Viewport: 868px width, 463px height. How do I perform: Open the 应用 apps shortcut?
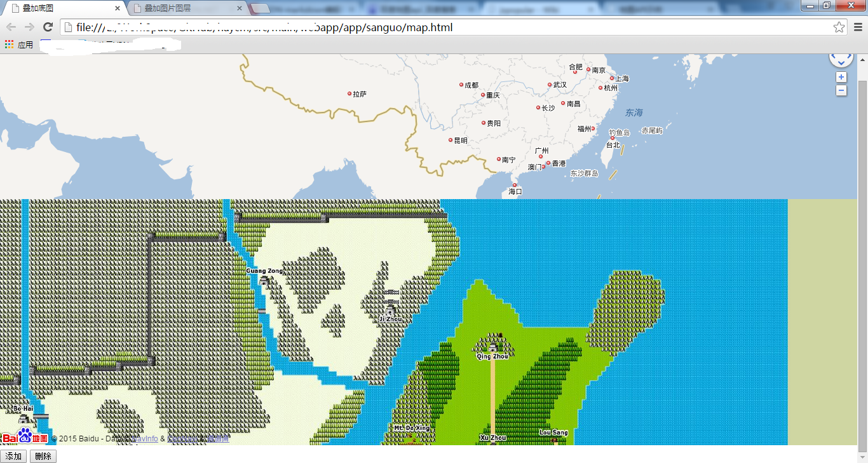(x=19, y=45)
